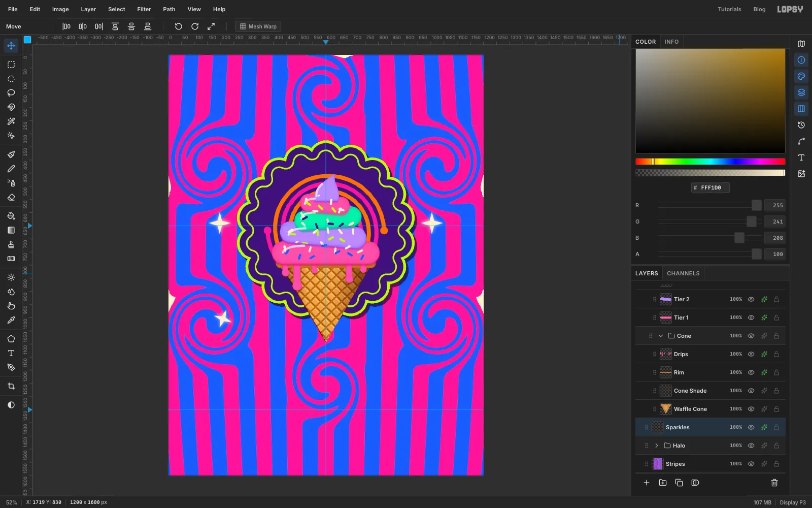
Task: Select the Paint Bucket fill tool
Action: [x=11, y=216]
